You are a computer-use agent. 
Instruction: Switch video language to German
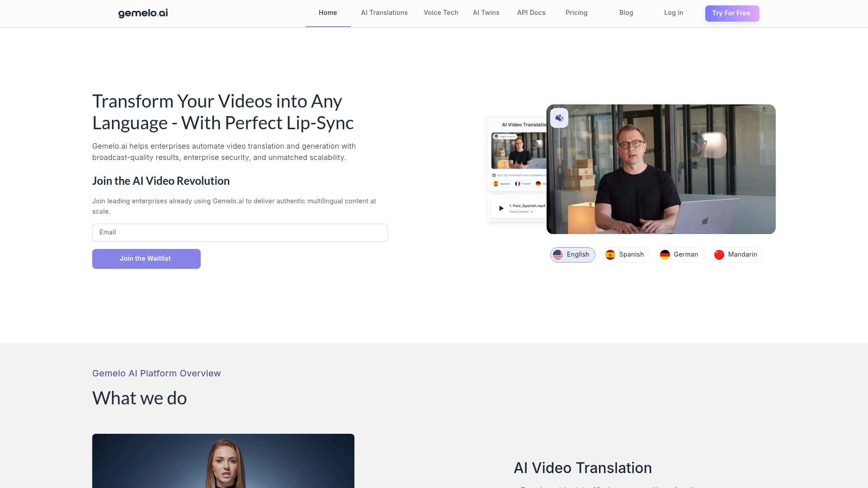(680, 255)
